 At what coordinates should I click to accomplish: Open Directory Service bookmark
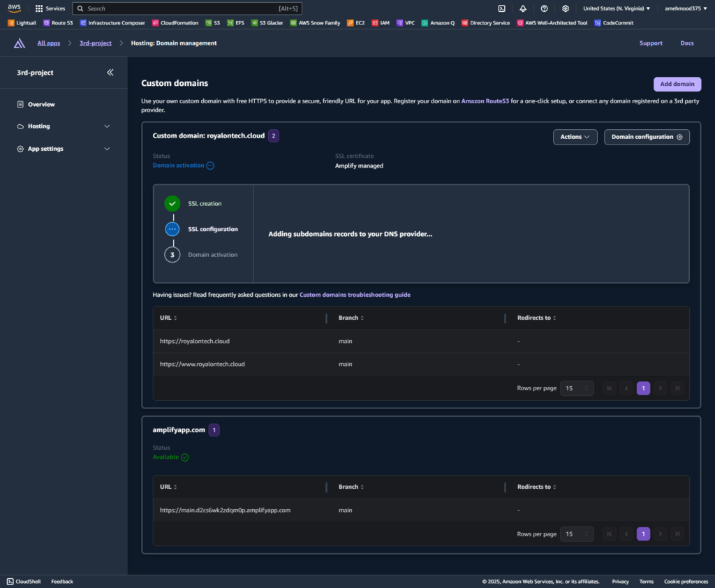pos(486,23)
